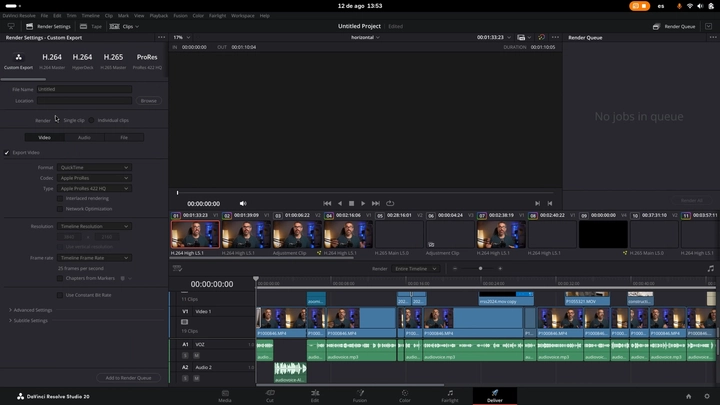
Task: Enable Chapters from Markers checkbox
Action: 60,278
